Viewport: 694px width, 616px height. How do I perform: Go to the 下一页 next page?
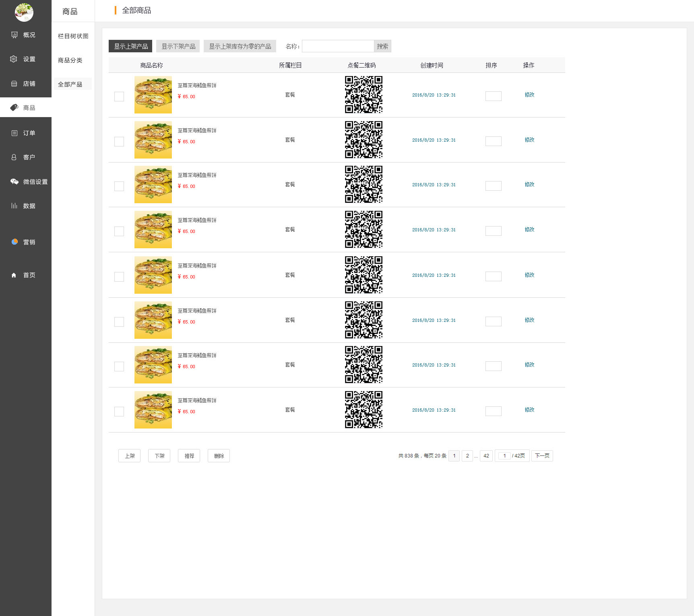pos(542,456)
